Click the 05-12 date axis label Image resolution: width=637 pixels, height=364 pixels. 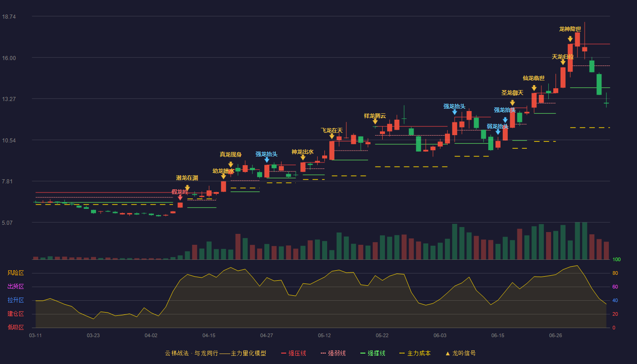point(324,335)
